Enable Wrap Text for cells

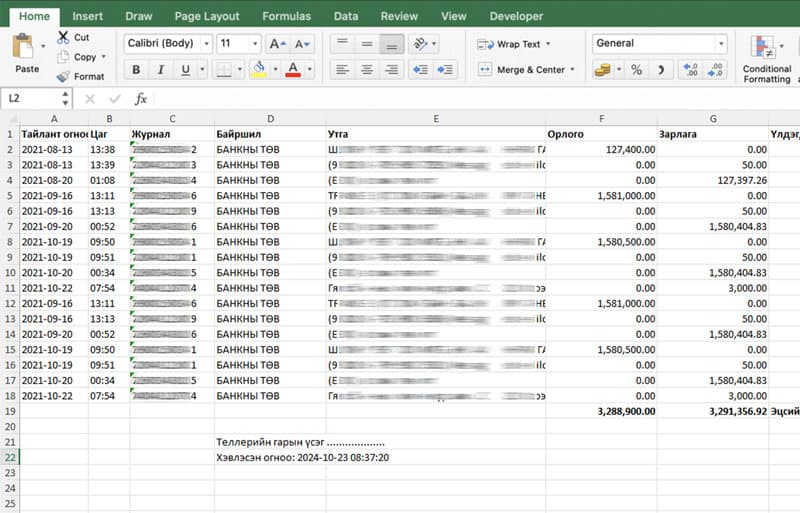point(509,44)
